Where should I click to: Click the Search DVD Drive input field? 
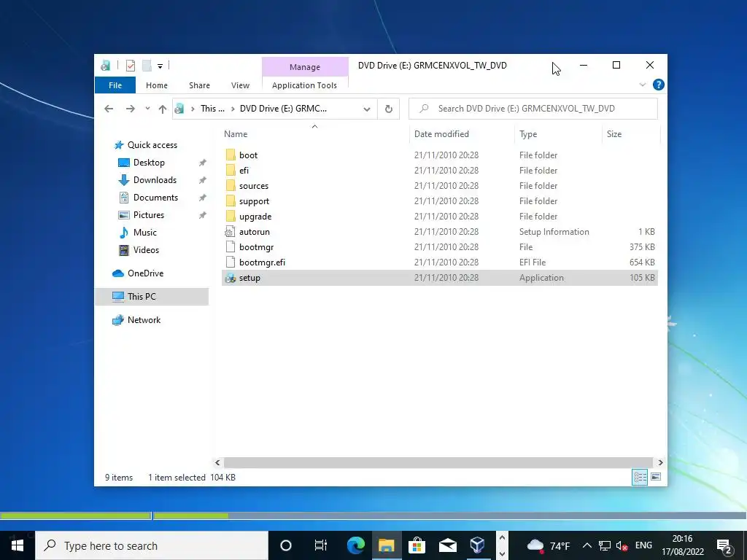533,109
